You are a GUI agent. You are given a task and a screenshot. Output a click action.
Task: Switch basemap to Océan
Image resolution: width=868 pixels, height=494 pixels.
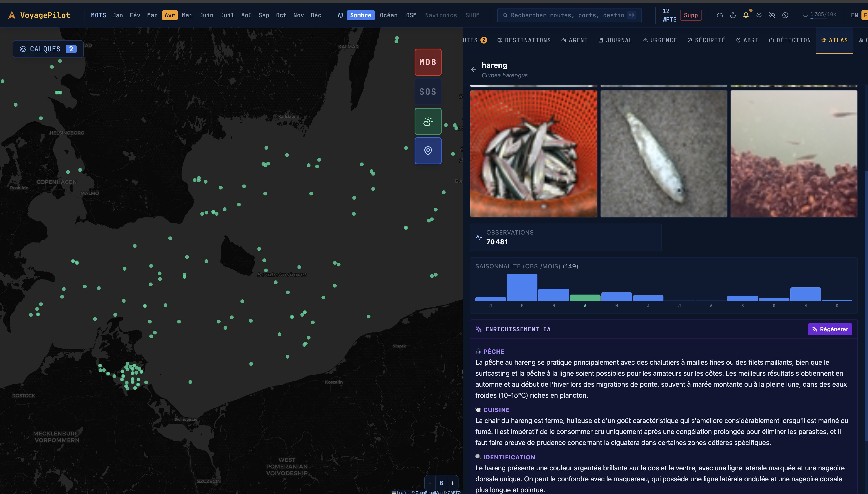tap(388, 15)
